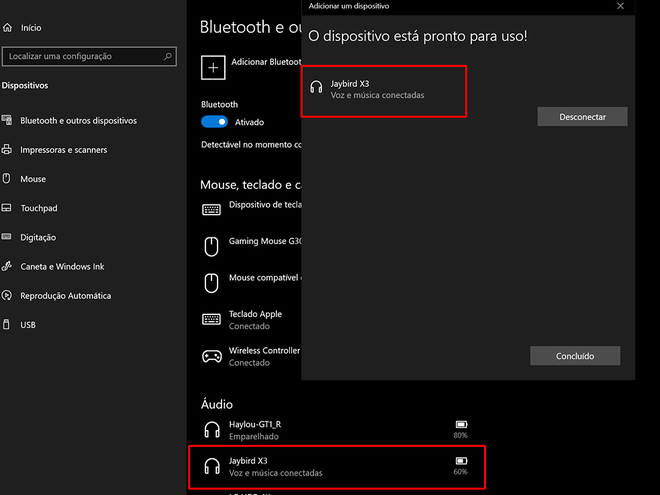Viewport: 660px width, 495px height.
Task: Click the Gaming Mouse G30 mouse icon
Action: (211, 246)
